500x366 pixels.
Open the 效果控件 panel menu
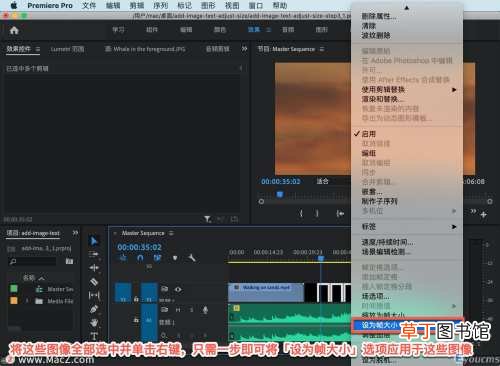38,49
